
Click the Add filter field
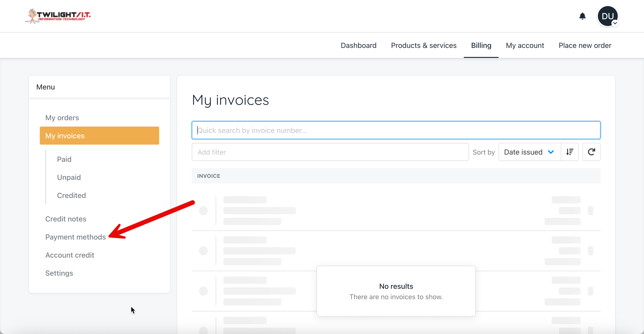[x=330, y=152]
